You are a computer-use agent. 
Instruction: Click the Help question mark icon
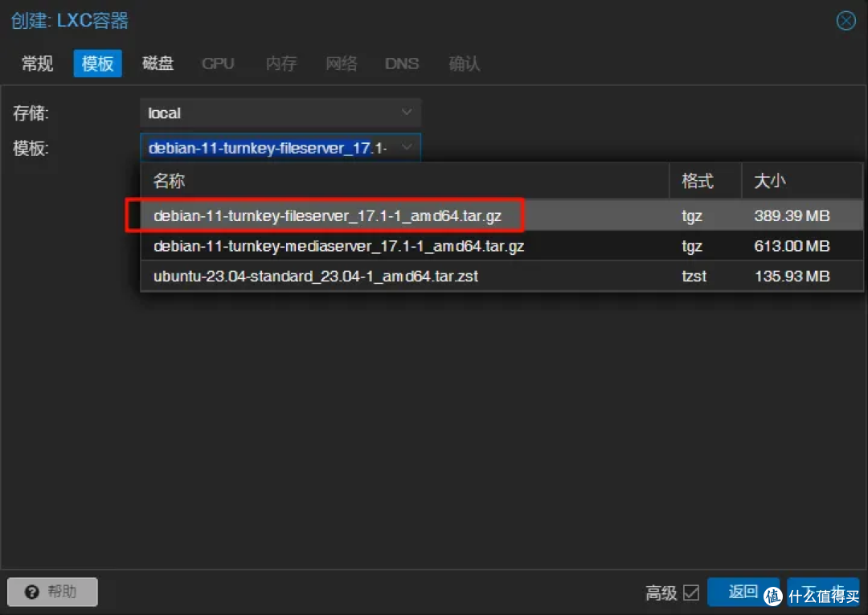(x=33, y=592)
